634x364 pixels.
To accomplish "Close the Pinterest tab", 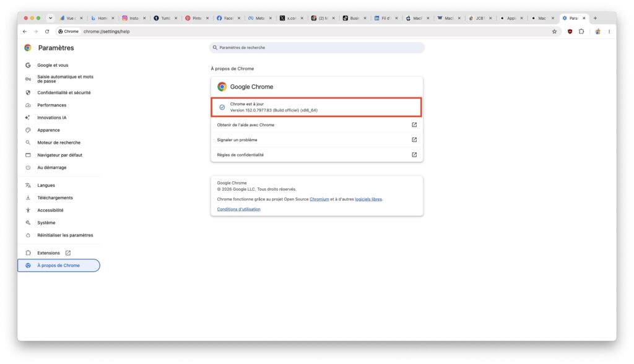I will pos(207,18).
